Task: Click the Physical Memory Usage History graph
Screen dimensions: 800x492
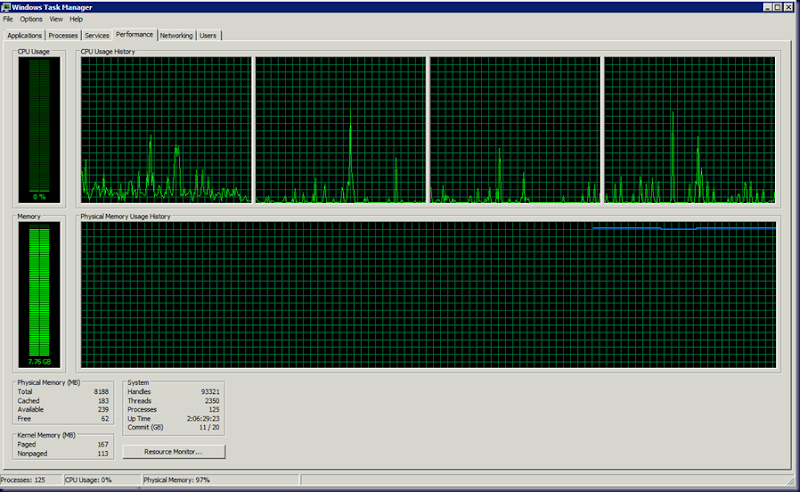Action: (429, 294)
